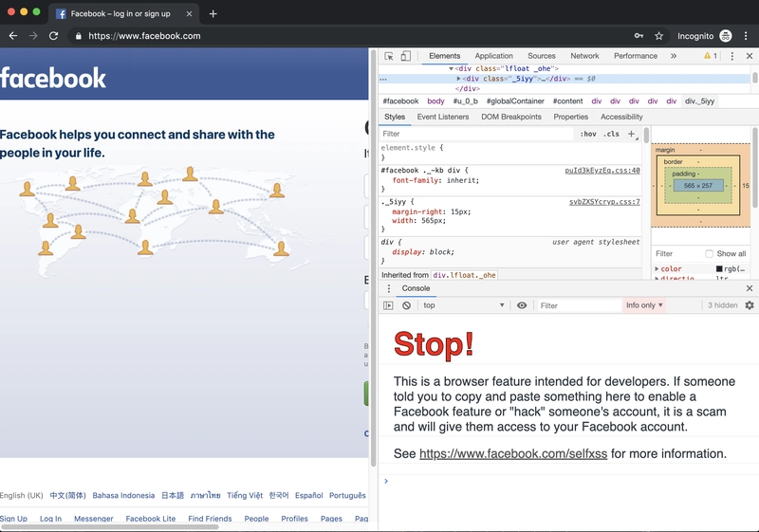Follow the facebook.com/selfxss link
The image size is (759, 532).
(513, 453)
